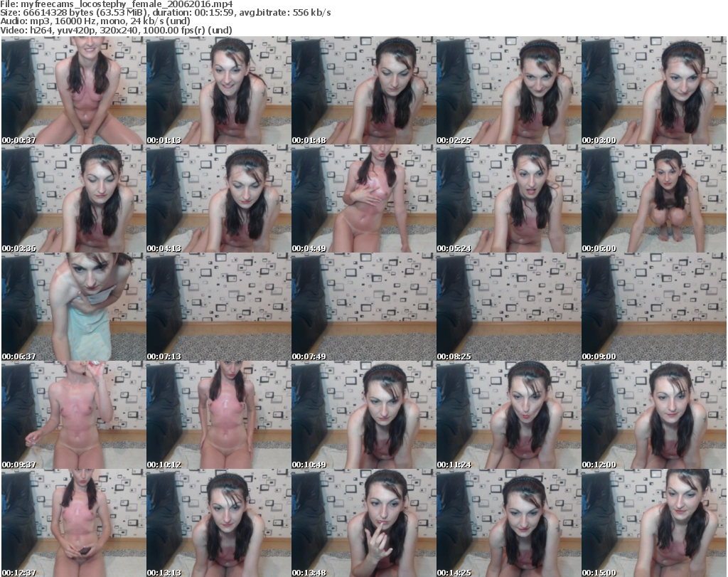
Task: Choose the empty-room frame stamped 00:08:25
Action: (x=508, y=307)
